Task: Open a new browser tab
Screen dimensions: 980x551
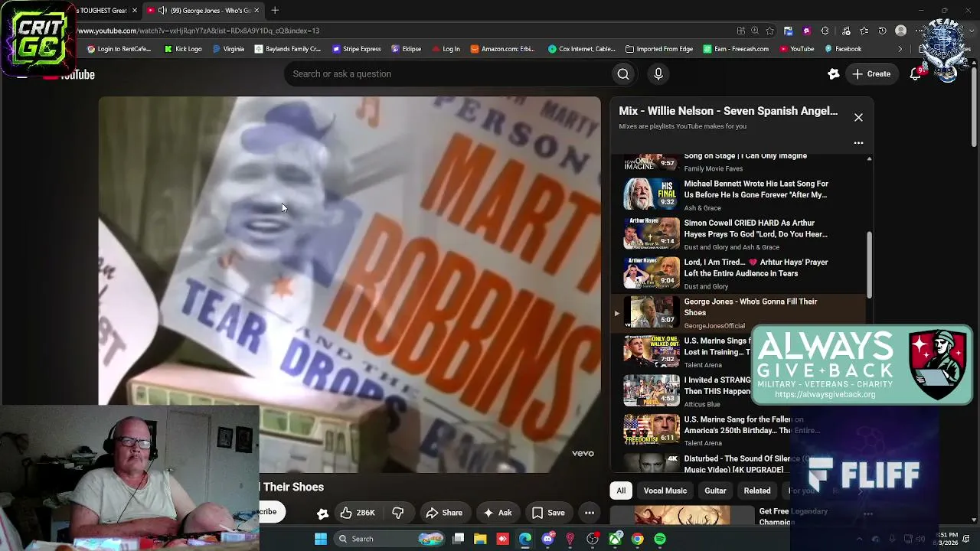Action: tap(275, 11)
